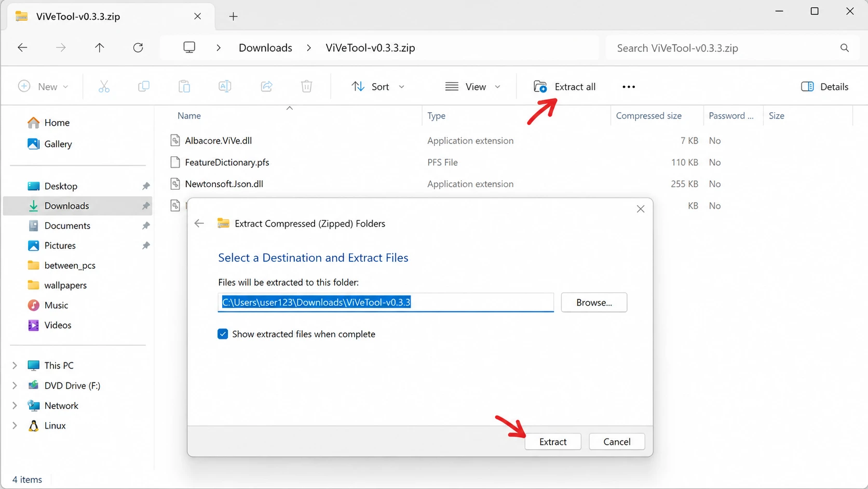The image size is (868, 489).
Task: Click Browse... to choose destination
Action: (x=594, y=302)
